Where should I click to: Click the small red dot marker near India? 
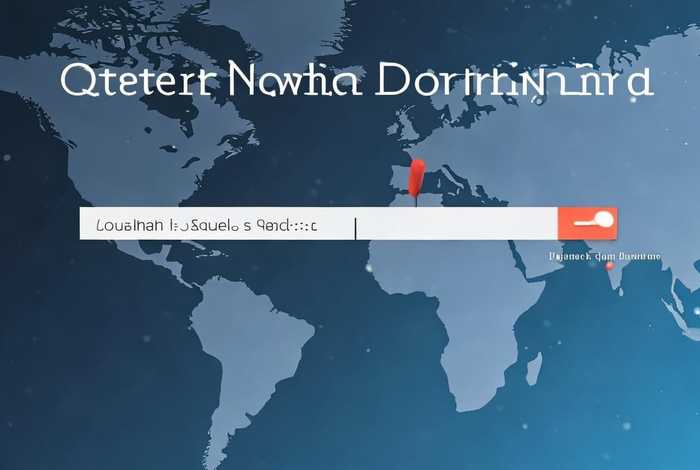(609, 265)
